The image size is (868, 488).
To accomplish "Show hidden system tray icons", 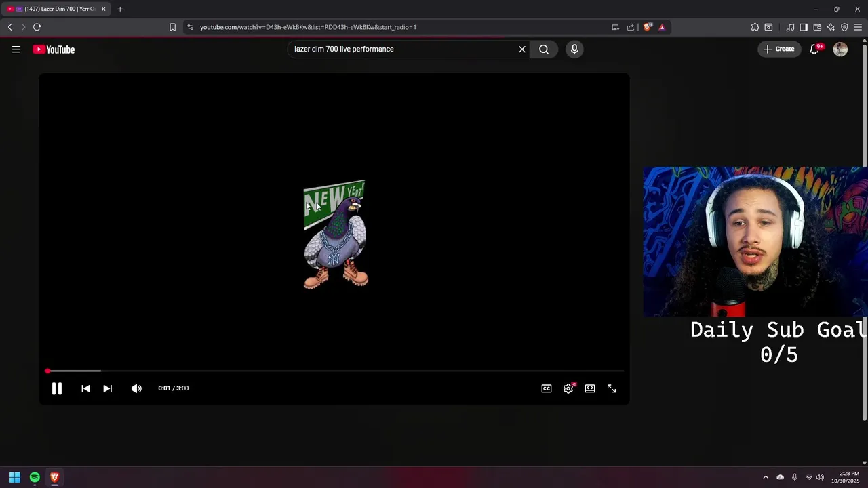I will coord(766,477).
